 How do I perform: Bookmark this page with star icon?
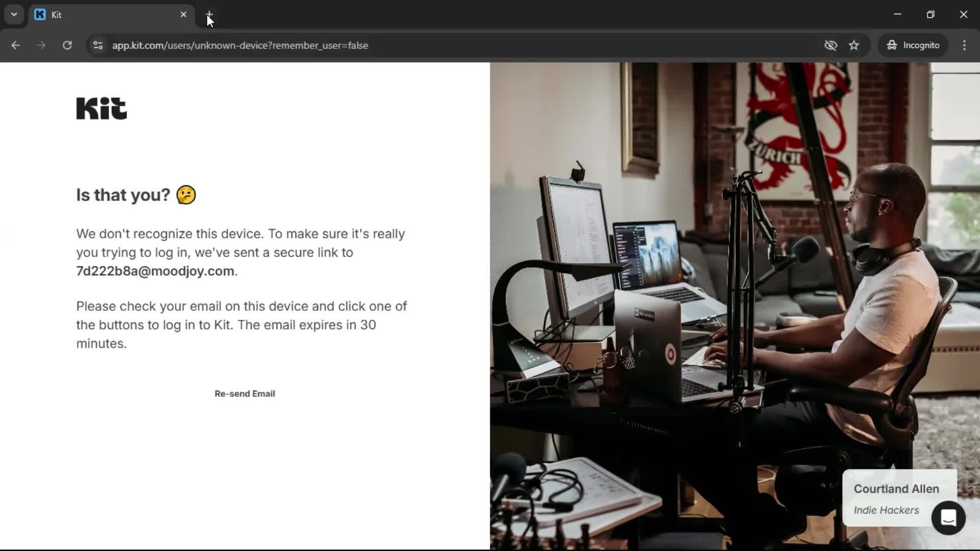click(x=854, y=45)
